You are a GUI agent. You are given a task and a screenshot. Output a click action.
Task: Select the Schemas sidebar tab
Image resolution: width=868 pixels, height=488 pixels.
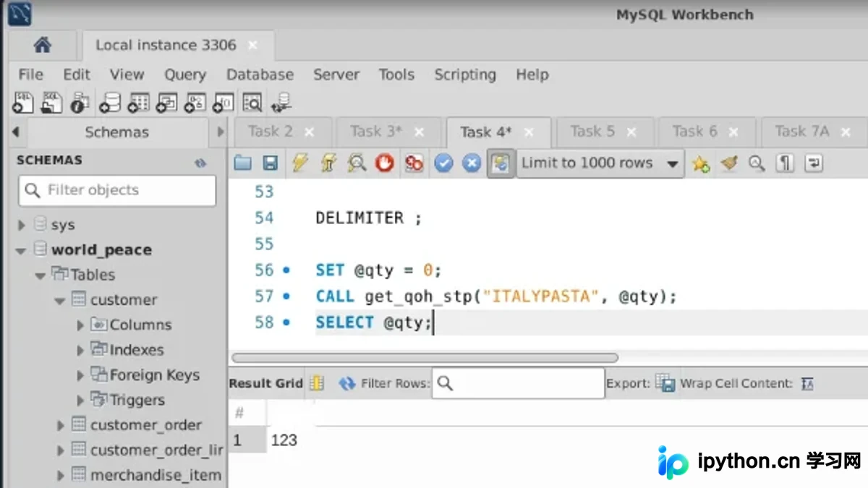pos(116,132)
